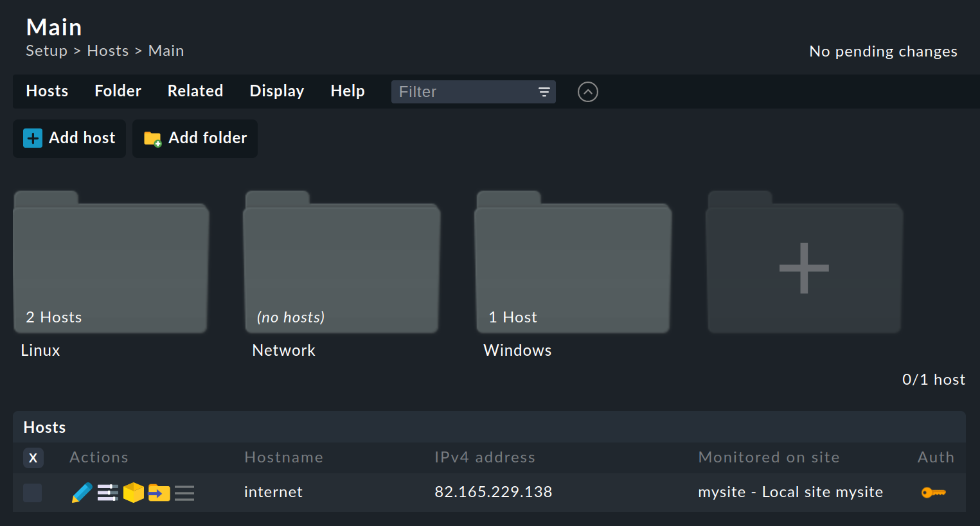Viewport: 980px width, 526px height.
Task: Click the Monitored on site column header
Action: [769, 457]
